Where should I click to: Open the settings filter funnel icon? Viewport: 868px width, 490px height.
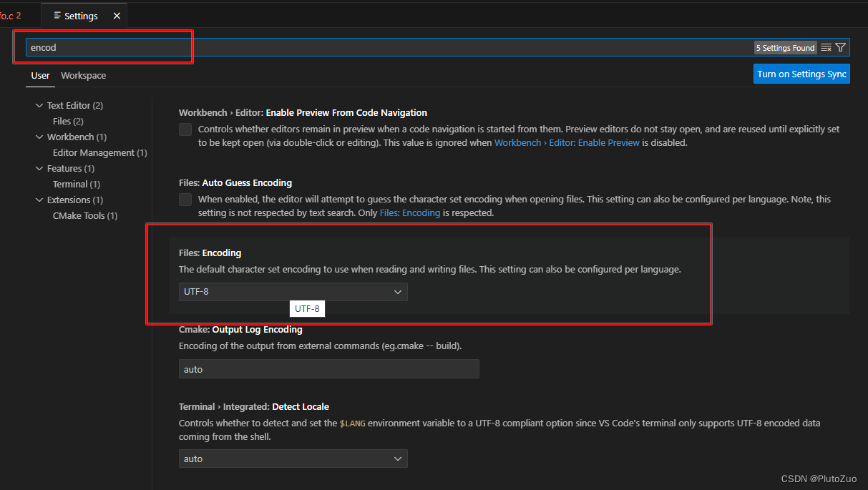[841, 47]
